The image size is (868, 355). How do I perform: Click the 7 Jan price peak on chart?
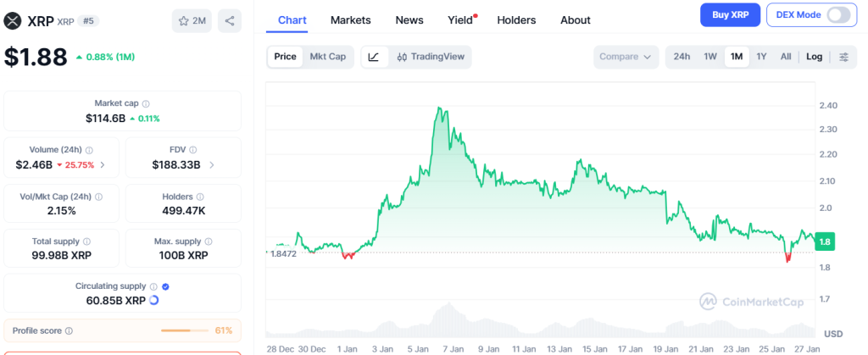pyautogui.click(x=439, y=108)
